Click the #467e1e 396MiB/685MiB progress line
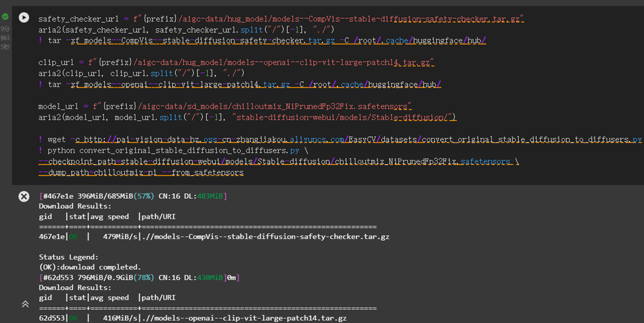 (x=133, y=196)
